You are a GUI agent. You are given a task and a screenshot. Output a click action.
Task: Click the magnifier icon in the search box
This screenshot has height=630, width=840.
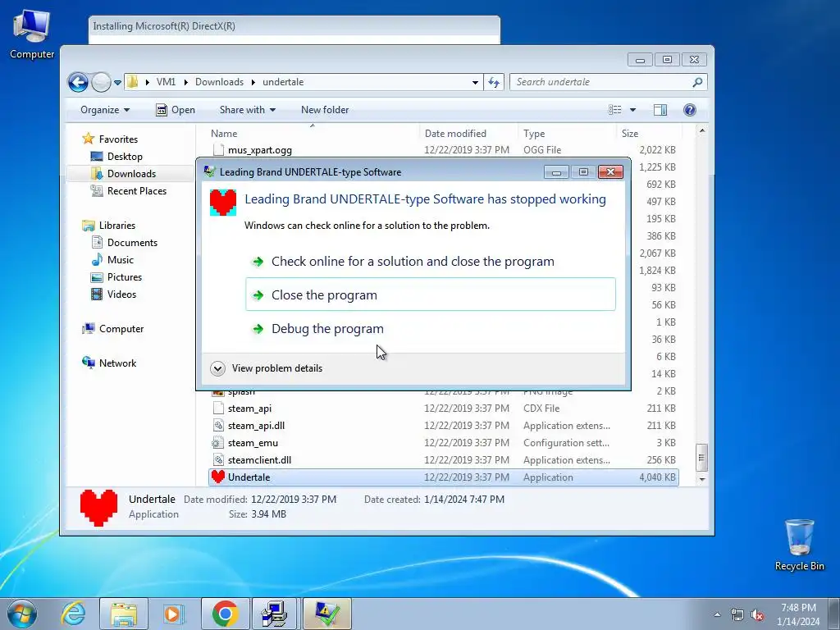click(697, 82)
